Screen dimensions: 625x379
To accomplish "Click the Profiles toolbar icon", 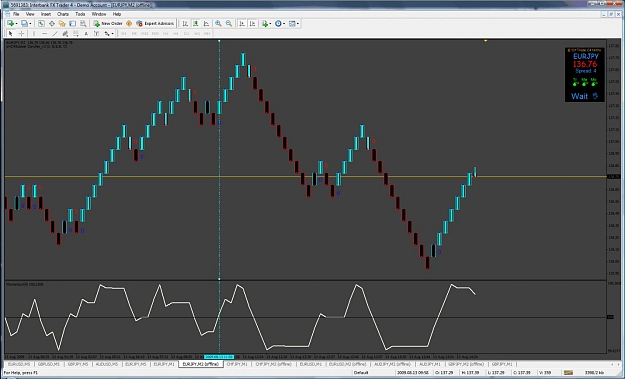I will click(24, 24).
